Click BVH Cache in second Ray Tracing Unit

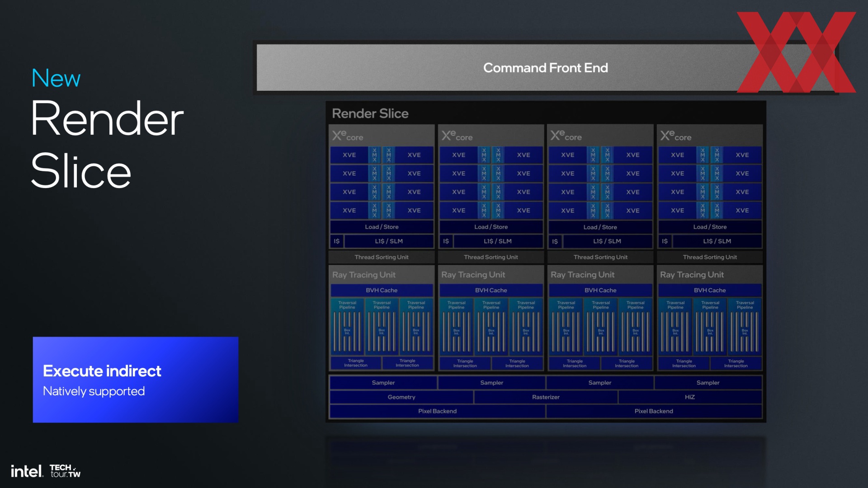(x=491, y=290)
